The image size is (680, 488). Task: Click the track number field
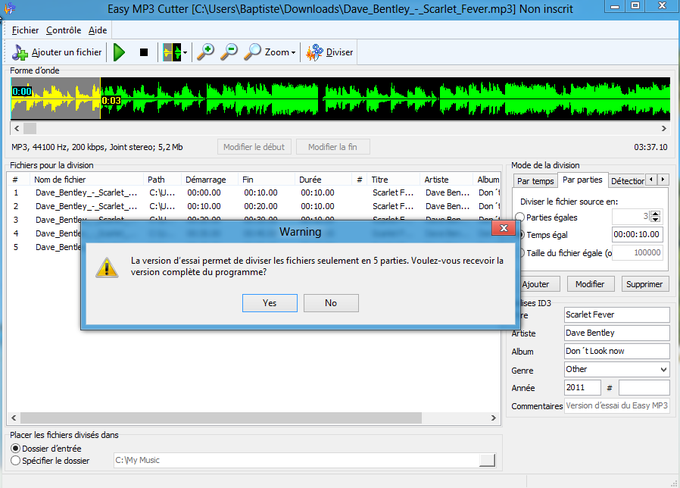coord(644,387)
